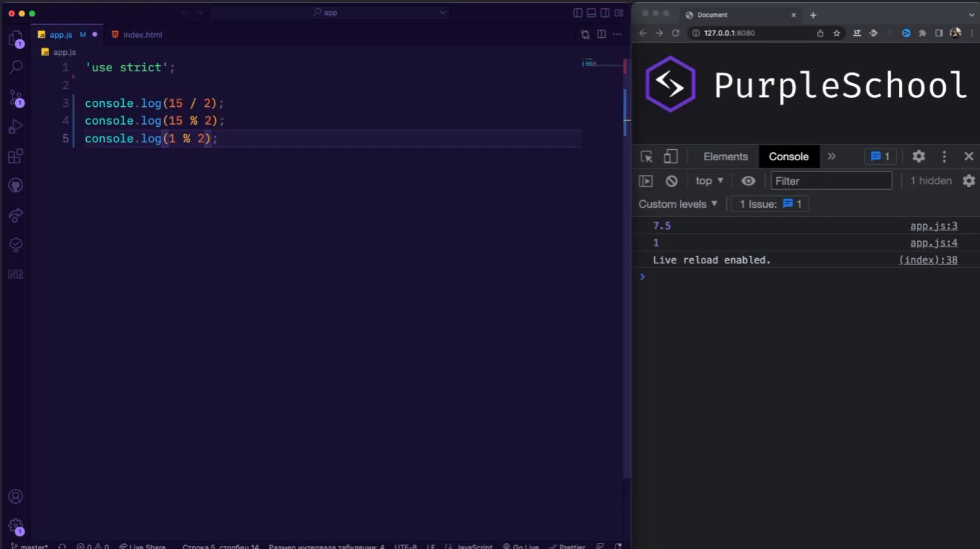Screen dimensions: 980x549
Task: Select the inspect element tool in DevTools
Action: pyautogui.click(x=647, y=157)
